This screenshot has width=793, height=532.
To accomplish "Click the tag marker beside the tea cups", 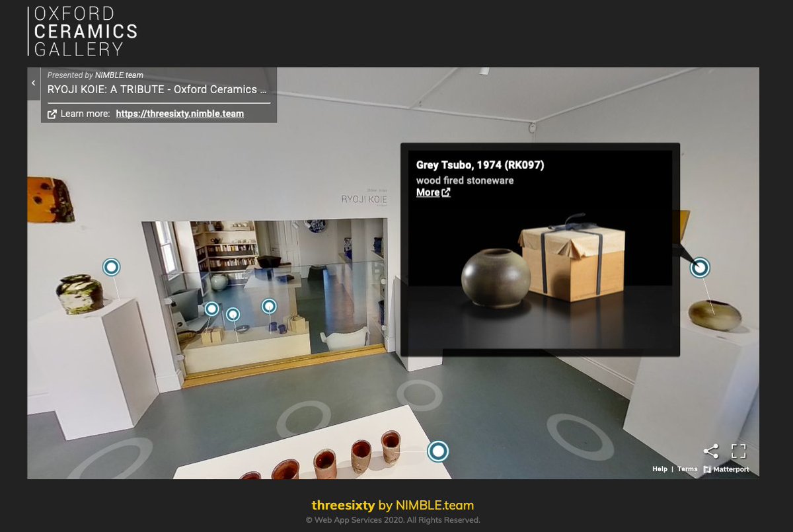I will (x=438, y=451).
